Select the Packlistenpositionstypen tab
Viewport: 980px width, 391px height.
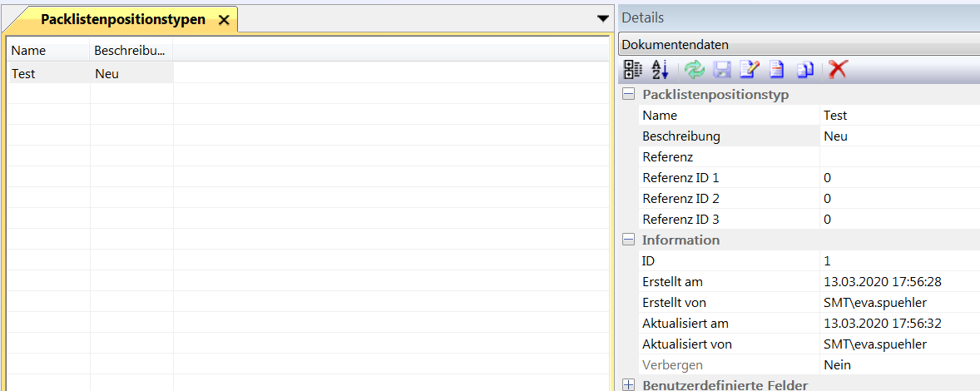click(x=122, y=20)
